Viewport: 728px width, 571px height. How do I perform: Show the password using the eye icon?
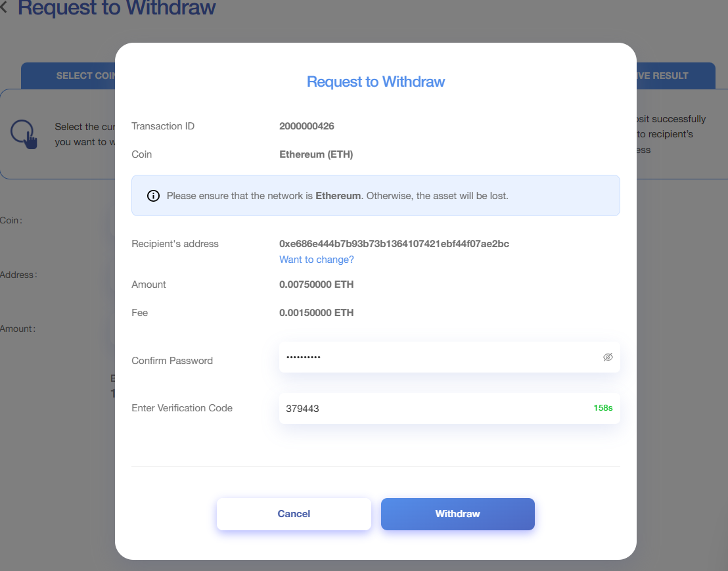pos(608,357)
